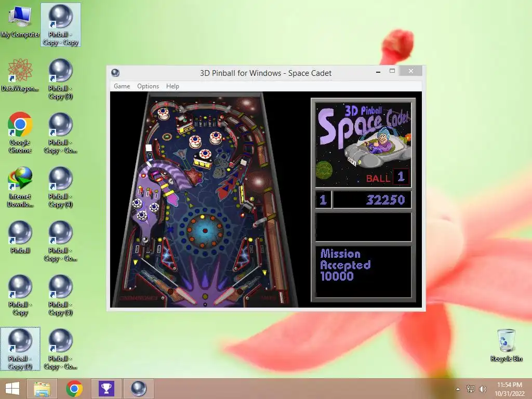This screenshot has height=399, width=532.
Task: Open the Options menu
Action: click(148, 86)
